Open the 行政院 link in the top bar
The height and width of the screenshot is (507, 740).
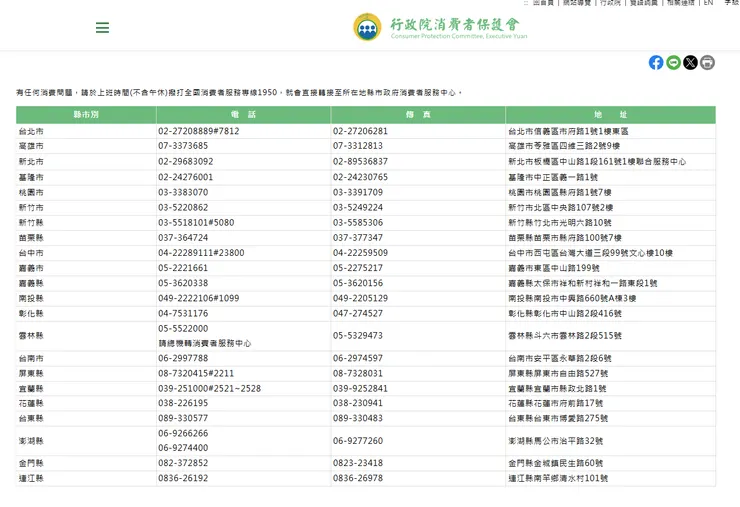[x=610, y=2]
